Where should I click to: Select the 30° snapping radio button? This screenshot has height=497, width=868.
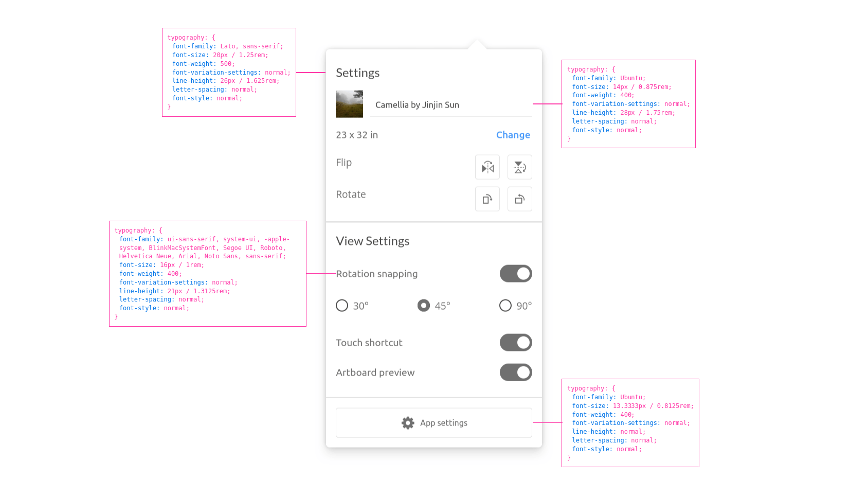point(342,306)
